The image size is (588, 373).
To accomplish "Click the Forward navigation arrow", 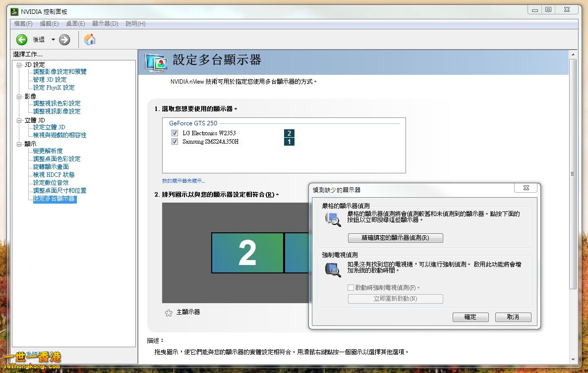I will pos(64,39).
